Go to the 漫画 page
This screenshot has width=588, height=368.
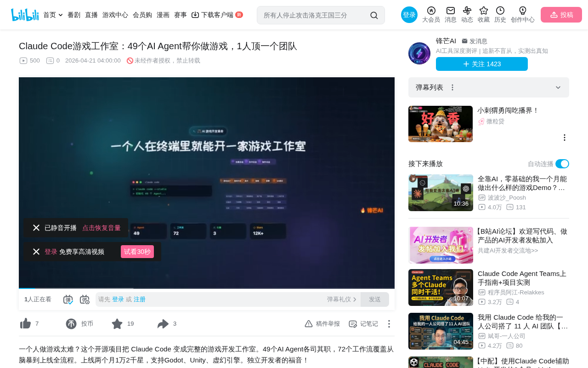pos(163,15)
